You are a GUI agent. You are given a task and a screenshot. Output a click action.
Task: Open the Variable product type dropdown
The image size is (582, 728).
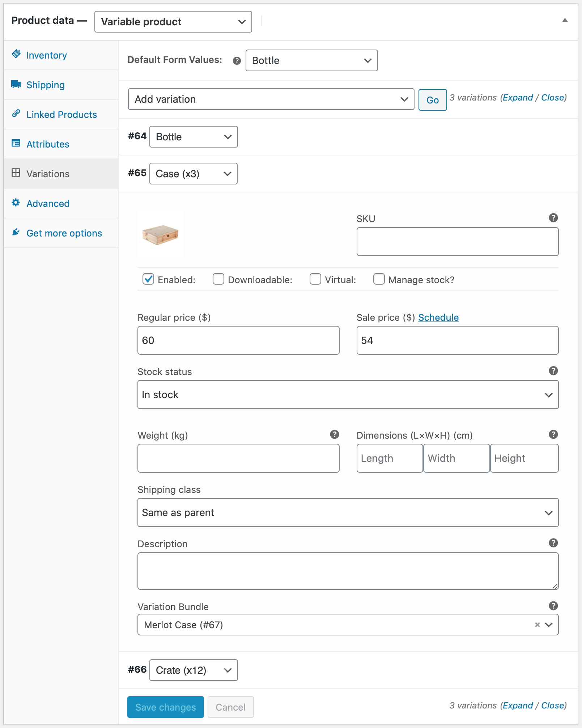pos(173,22)
